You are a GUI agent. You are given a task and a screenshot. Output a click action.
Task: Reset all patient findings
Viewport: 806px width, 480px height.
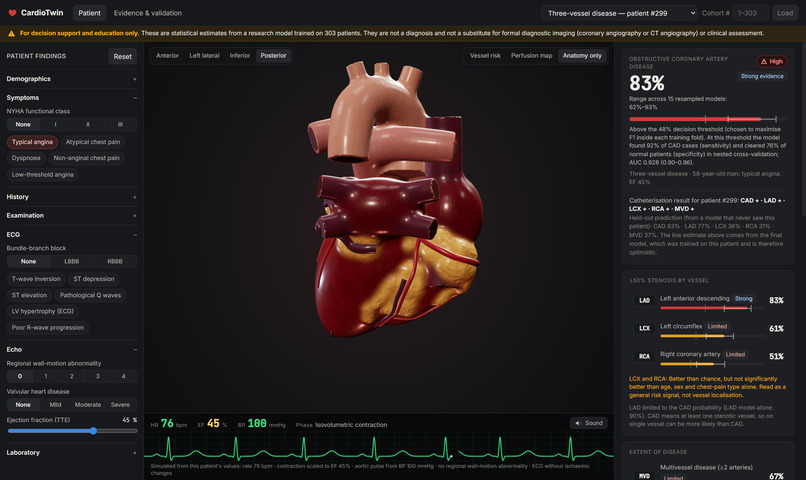[x=122, y=57]
